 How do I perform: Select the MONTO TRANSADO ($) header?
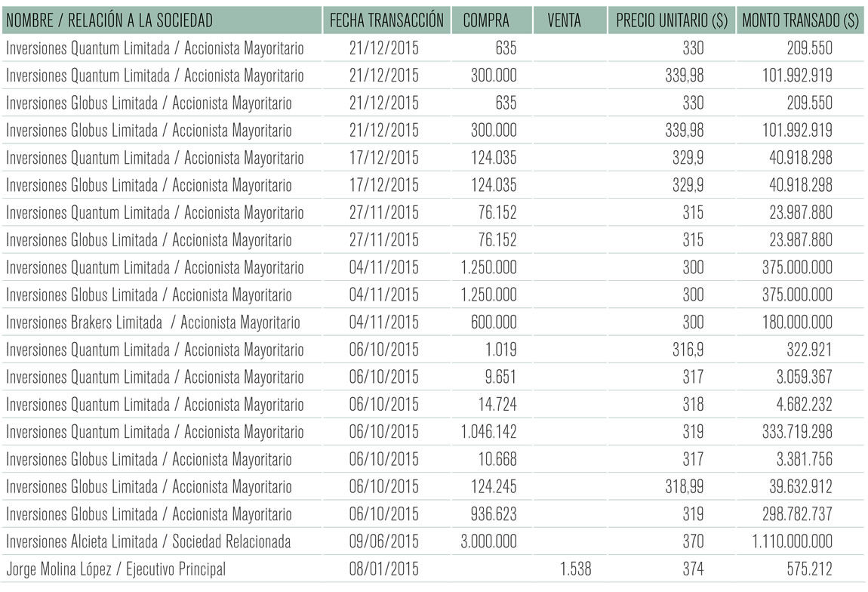pyautogui.click(x=800, y=20)
